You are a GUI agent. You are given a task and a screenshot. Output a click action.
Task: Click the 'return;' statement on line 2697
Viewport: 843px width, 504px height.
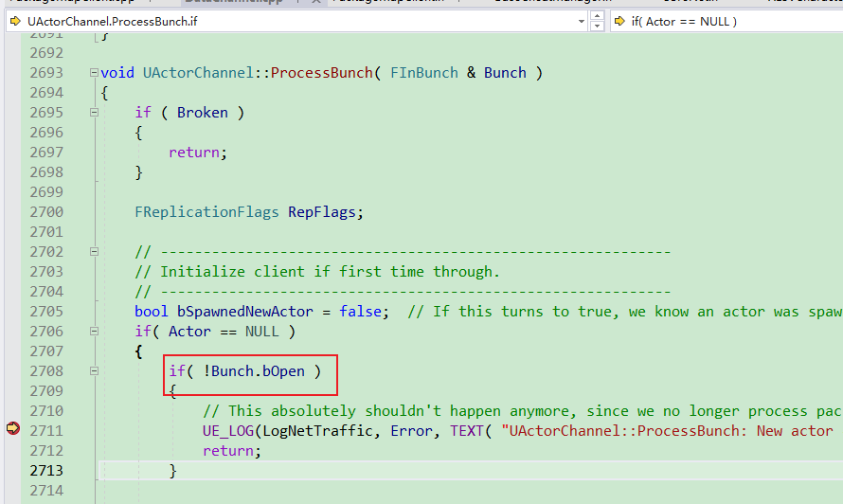(x=198, y=153)
